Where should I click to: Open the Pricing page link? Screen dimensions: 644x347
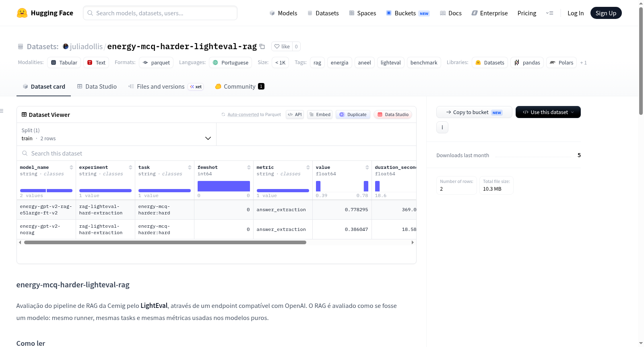click(527, 13)
